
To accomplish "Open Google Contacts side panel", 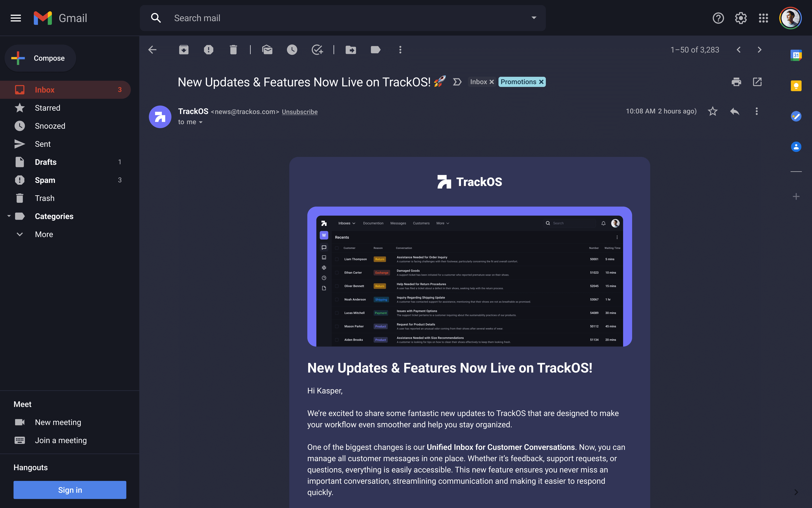I will (796, 147).
